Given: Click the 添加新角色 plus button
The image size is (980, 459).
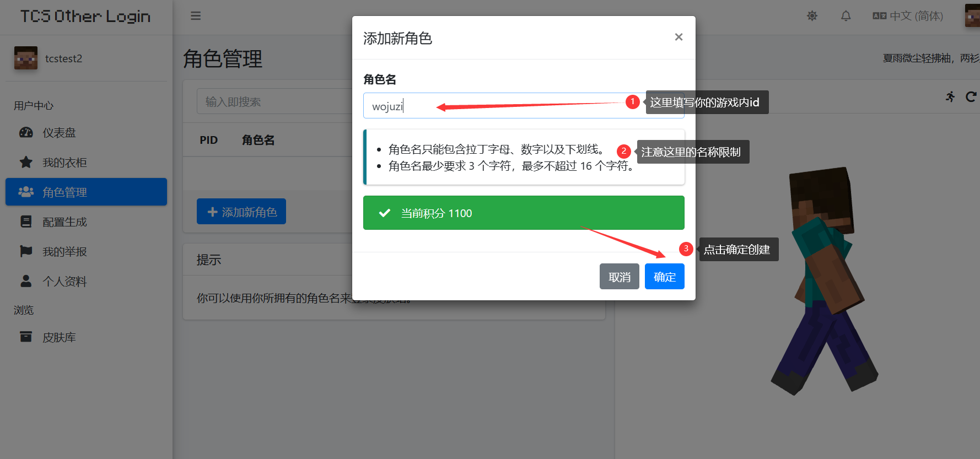Looking at the screenshot, I should click(241, 212).
